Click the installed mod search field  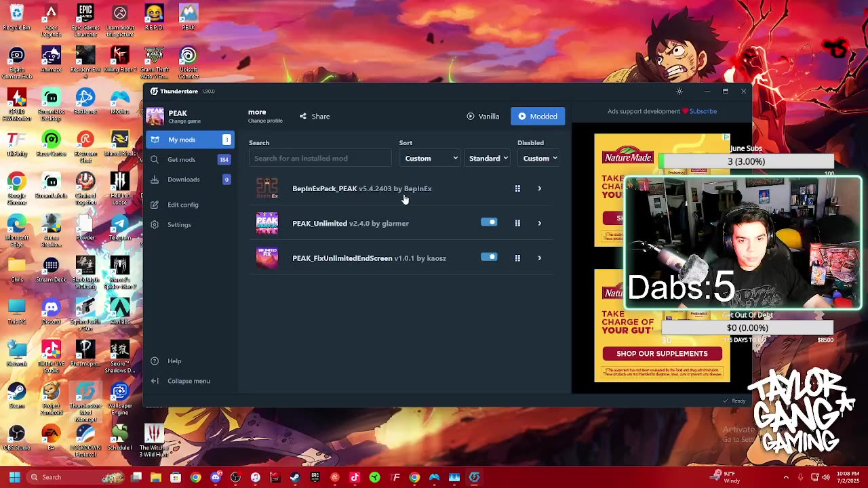[319, 159]
